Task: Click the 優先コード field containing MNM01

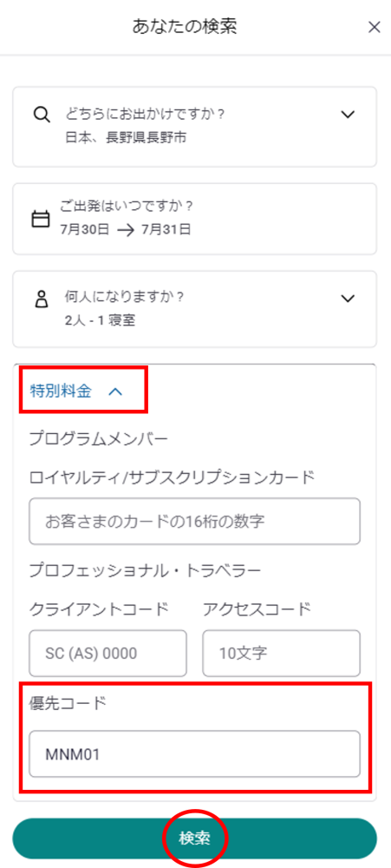Action: pos(195,753)
